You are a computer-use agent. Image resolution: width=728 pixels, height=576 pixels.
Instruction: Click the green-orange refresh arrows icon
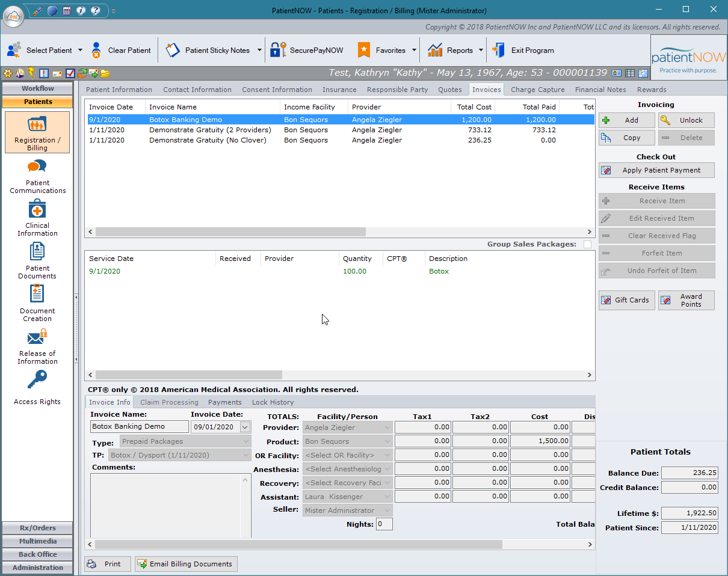coord(82,73)
